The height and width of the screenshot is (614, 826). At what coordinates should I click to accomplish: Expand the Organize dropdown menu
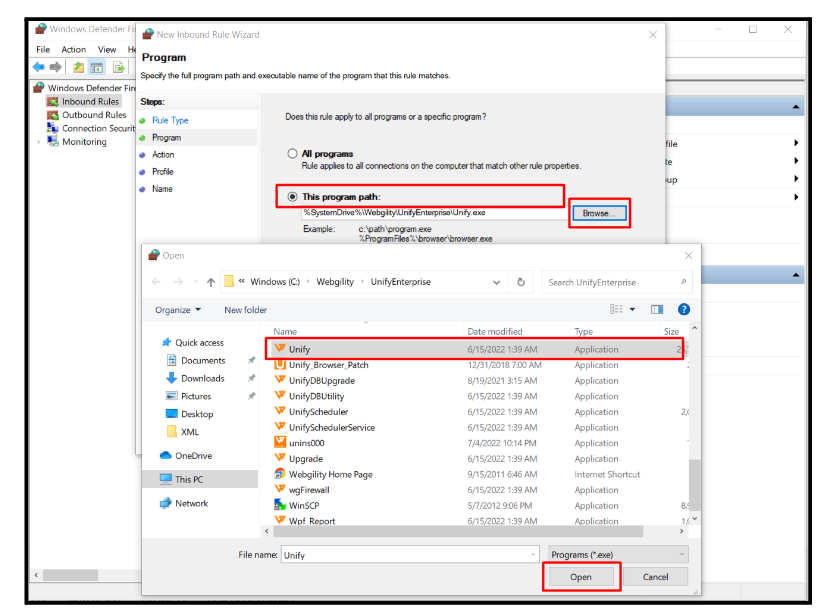(177, 310)
